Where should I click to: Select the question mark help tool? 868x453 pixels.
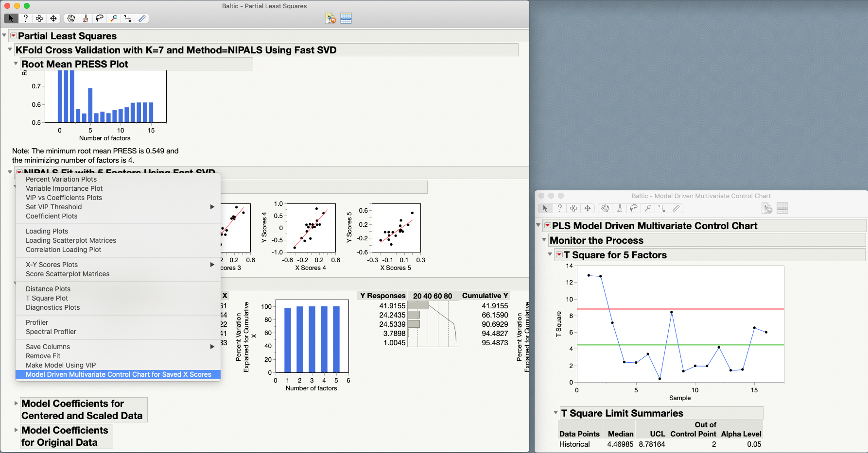pos(25,18)
